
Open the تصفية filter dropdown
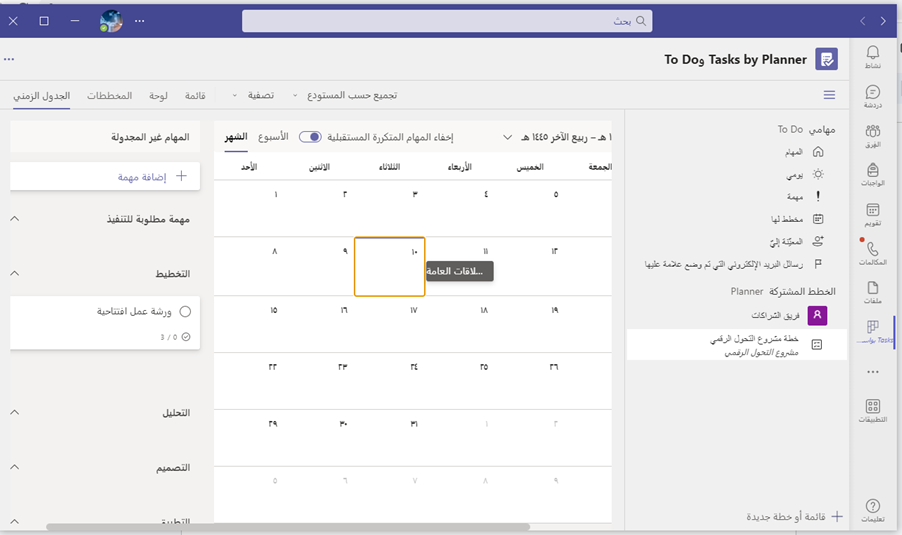point(253,95)
